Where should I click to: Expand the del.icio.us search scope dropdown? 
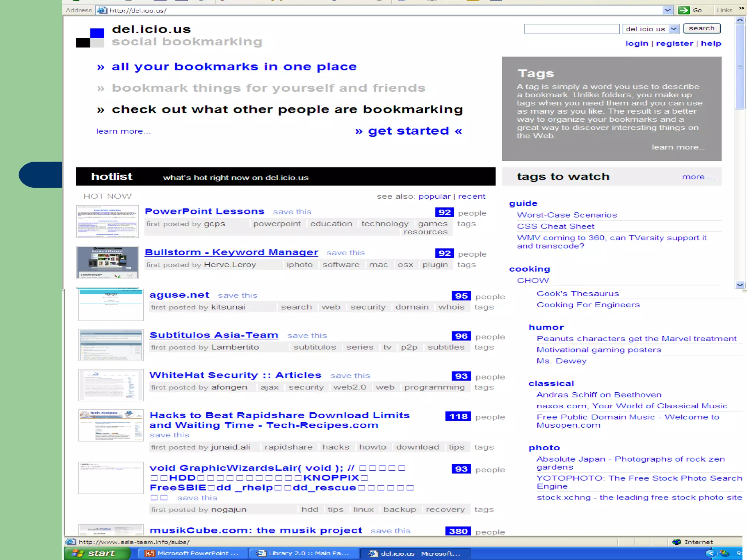click(x=674, y=29)
